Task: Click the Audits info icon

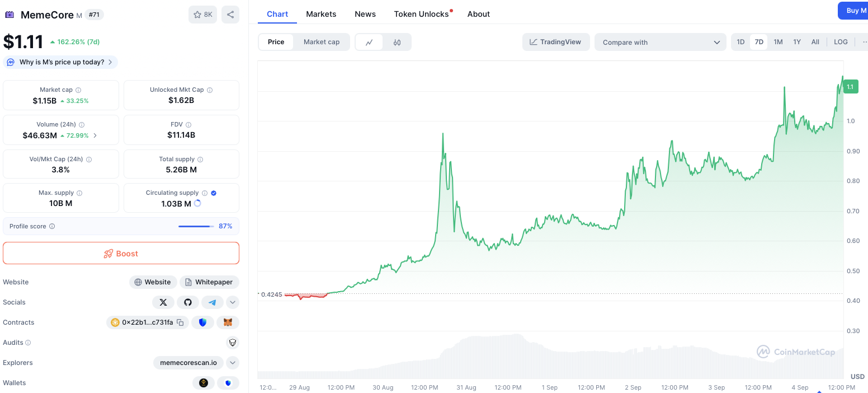Action: pyautogui.click(x=28, y=343)
